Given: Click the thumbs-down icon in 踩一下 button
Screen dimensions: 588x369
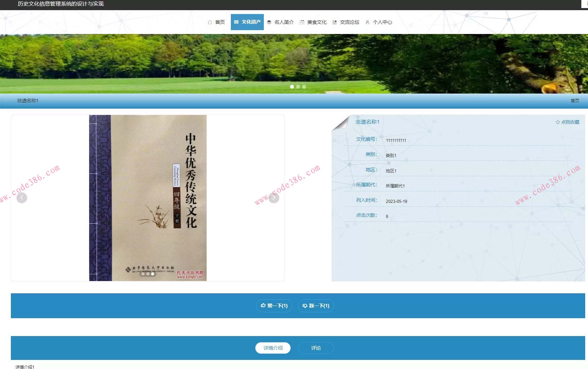Looking at the screenshot, I should 305,306.
